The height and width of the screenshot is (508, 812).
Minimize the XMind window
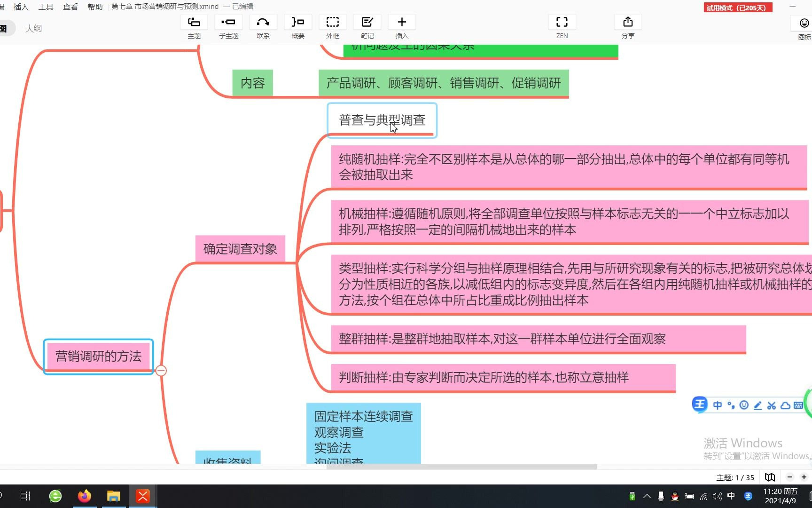point(793,7)
